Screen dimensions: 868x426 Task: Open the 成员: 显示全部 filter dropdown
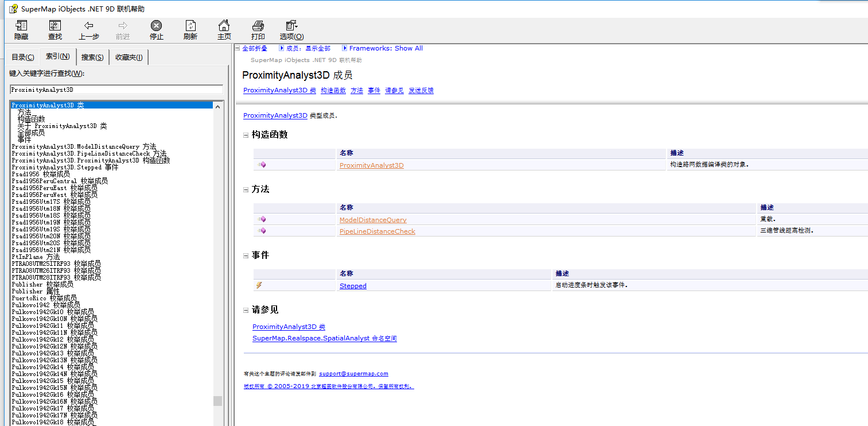point(305,48)
